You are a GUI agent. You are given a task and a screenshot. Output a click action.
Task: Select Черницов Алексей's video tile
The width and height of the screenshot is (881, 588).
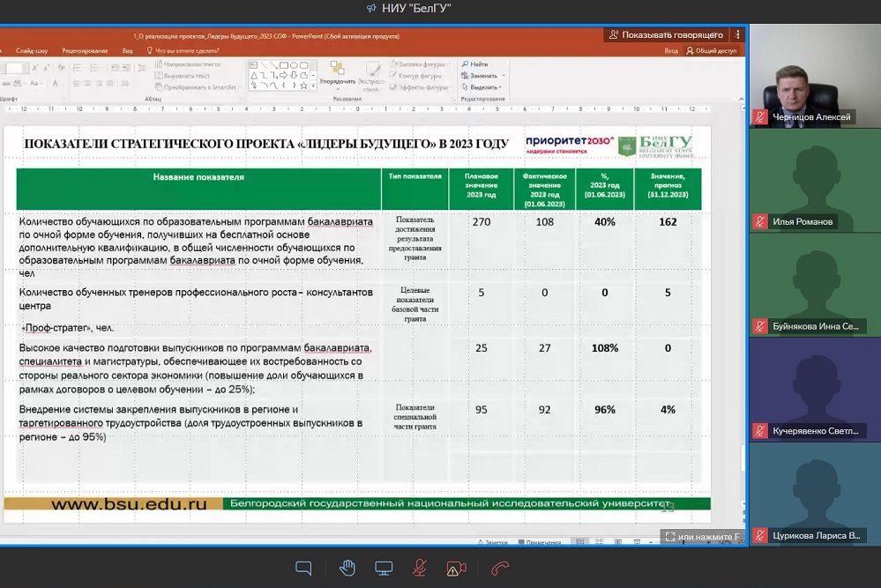tap(815, 75)
